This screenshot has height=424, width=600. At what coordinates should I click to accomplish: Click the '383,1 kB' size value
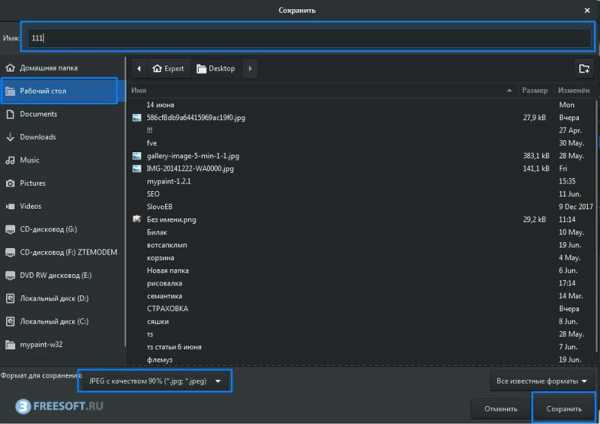pos(536,156)
